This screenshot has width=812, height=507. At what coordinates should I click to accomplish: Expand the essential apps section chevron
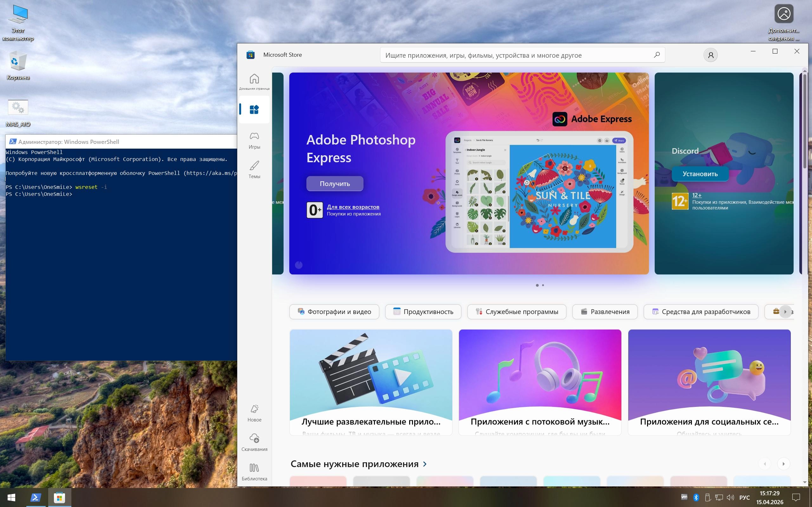(x=425, y=464)
